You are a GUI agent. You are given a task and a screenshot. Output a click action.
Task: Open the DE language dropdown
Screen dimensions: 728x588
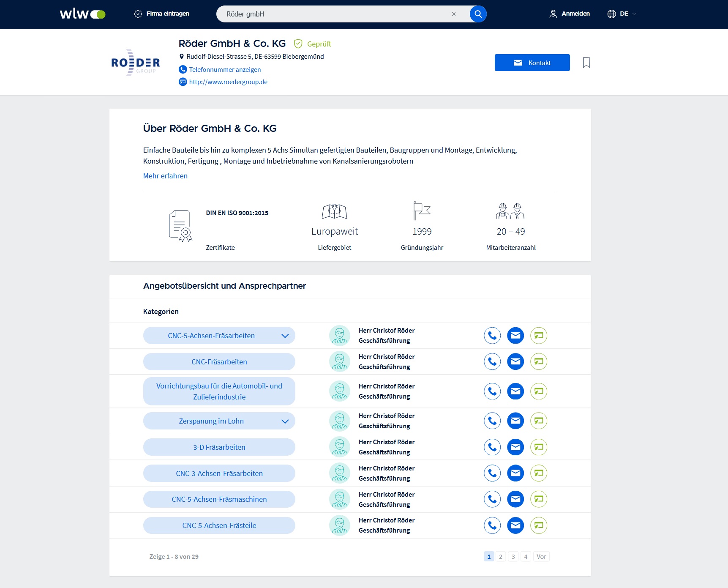point(622,14)
